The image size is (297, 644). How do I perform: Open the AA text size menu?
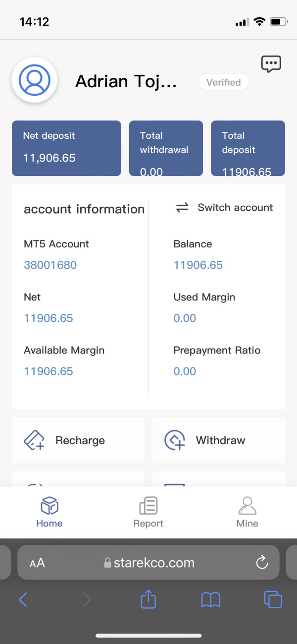click(x=37, y=563)
